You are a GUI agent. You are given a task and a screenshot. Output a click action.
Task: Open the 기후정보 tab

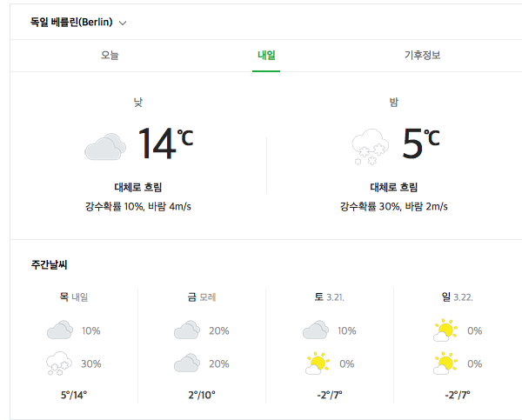pos(422,56)
